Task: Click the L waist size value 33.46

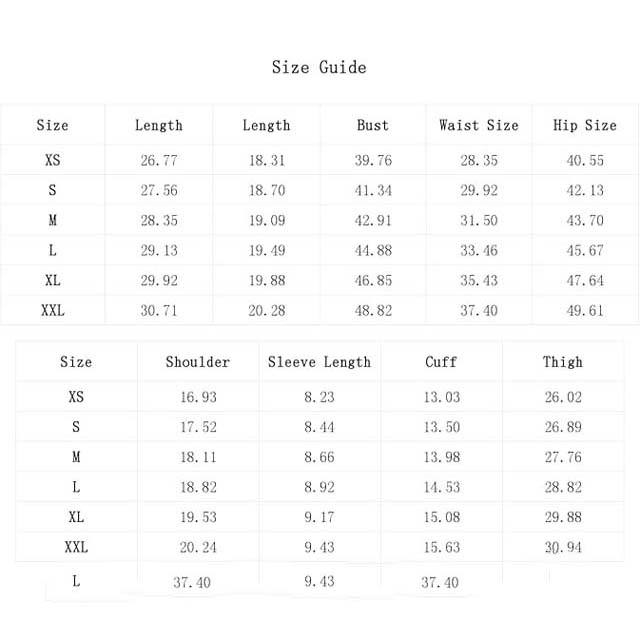Action: pos(479,251)
